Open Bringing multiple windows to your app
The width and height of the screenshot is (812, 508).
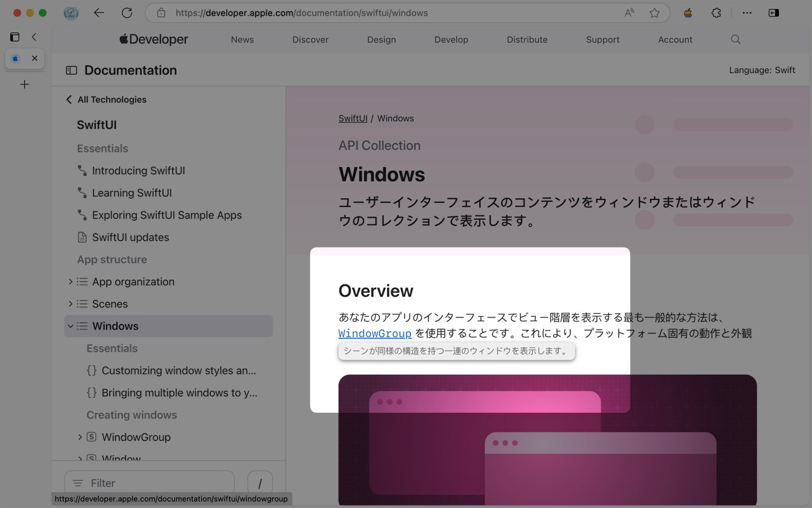(x=180, y=392)
